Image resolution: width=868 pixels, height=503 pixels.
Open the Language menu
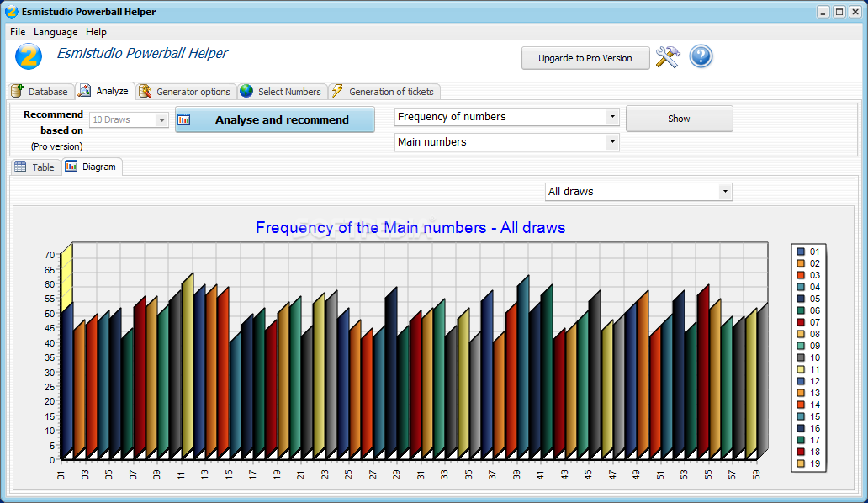point(56,31)
